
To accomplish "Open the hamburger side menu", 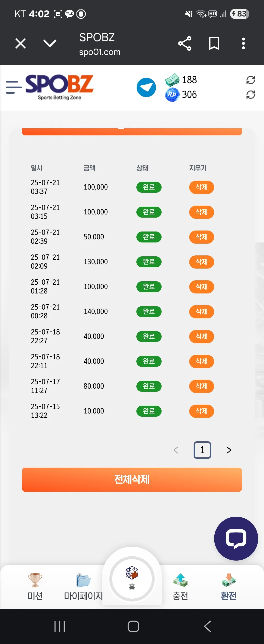I will 14,87.
